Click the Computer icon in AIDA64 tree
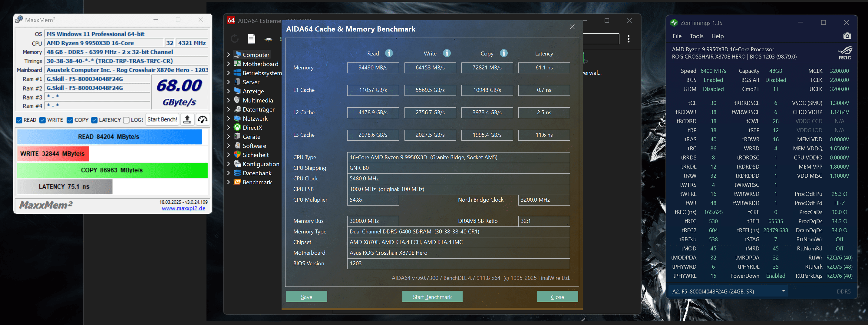Image resolution: width=868 pixels, height=325 pixels. [x=238, y=55]
